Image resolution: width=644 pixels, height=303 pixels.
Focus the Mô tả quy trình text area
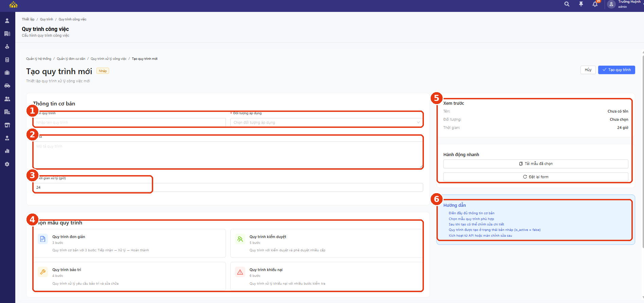pyautogui.click(x=228, y=155)
